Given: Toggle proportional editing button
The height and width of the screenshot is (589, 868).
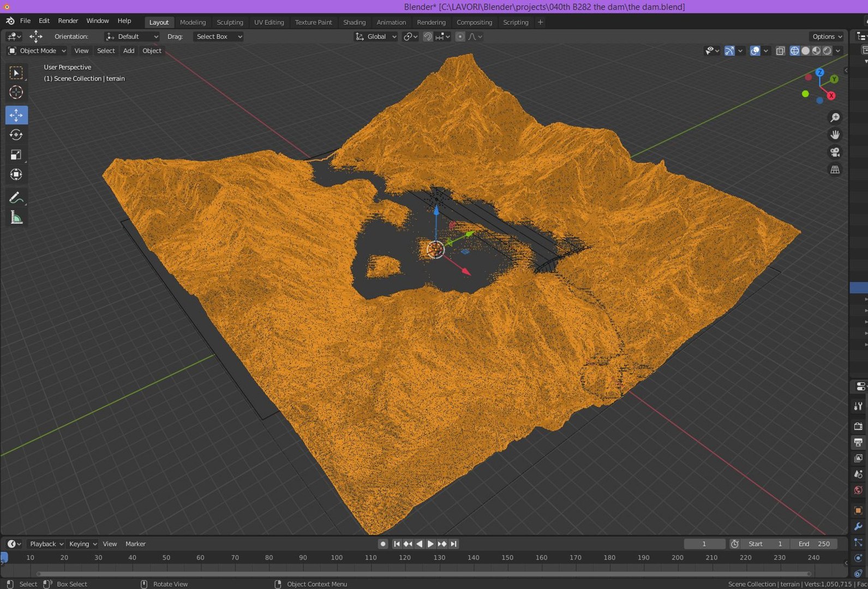Looking at the screenshot, I should [460, 37].
